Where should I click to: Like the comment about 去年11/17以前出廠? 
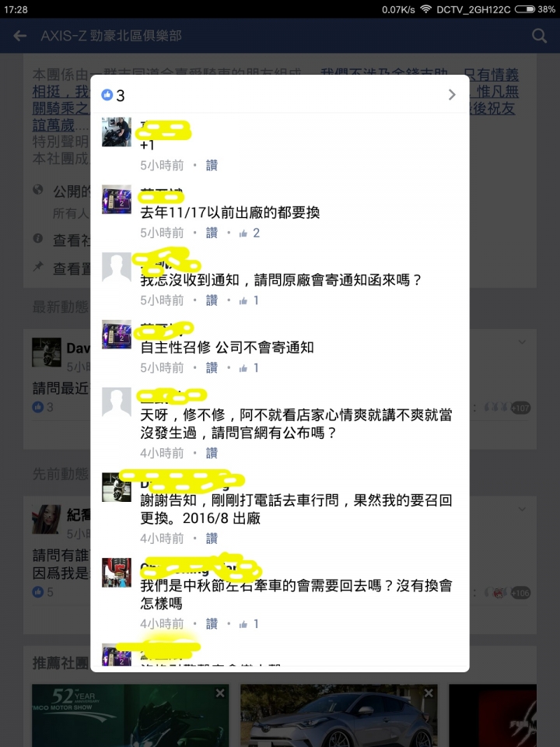point(212,233)
